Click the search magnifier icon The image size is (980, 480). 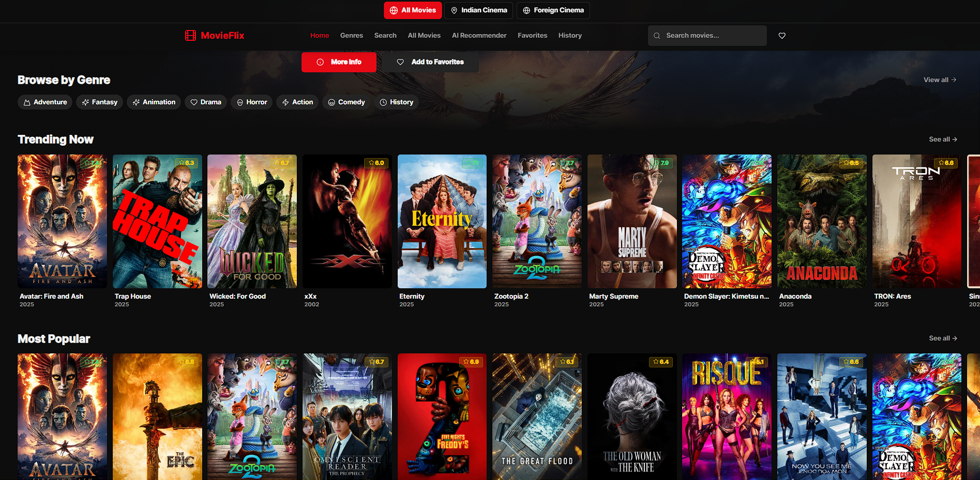(x=657, y=36)
